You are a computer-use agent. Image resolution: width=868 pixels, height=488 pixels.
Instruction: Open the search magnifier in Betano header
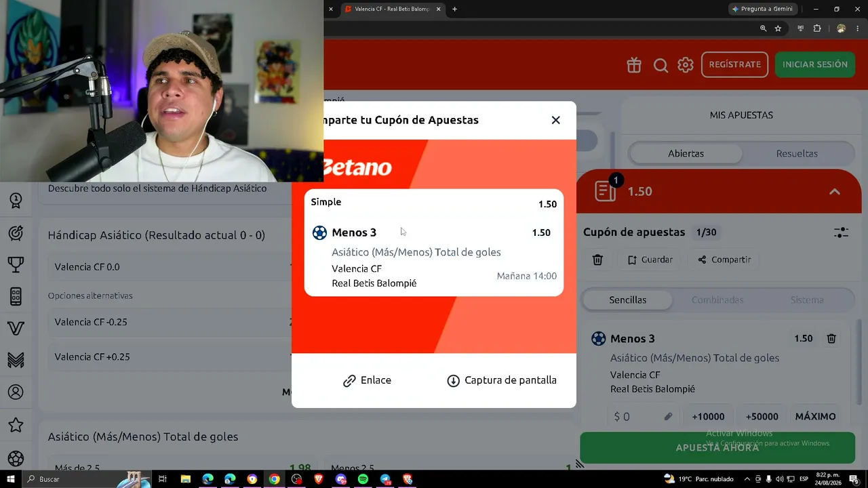[x=660, y=64]
